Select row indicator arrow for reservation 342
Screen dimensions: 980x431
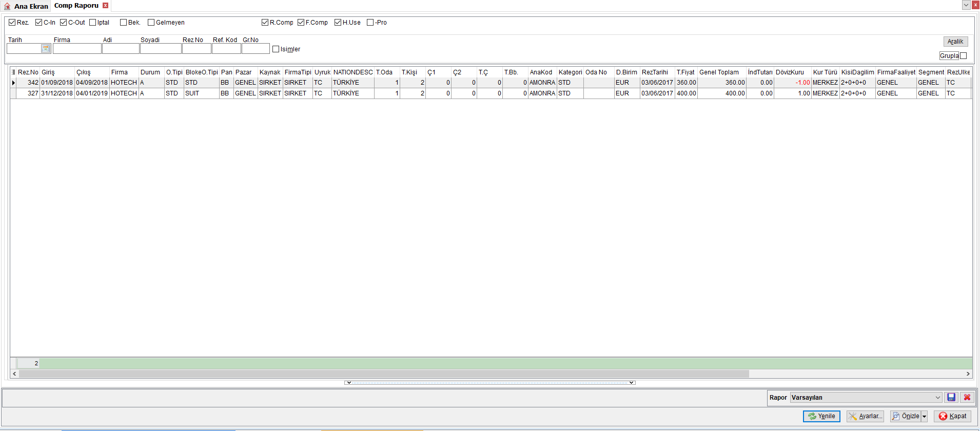tap(13, 83)
